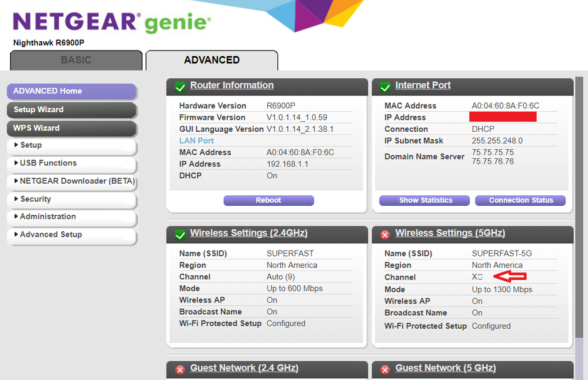Click the green check icon beside Internet Port
588x380 pixels.
click(385, 87)
